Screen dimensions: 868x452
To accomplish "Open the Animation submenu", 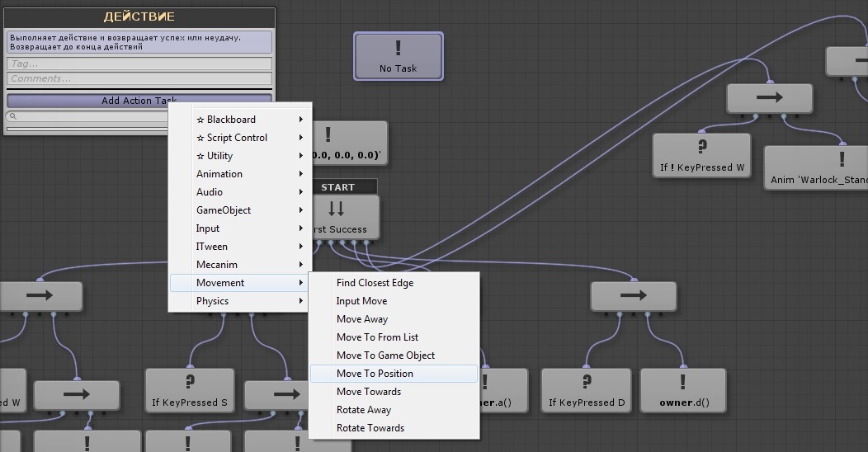I will tap(240, 174).
